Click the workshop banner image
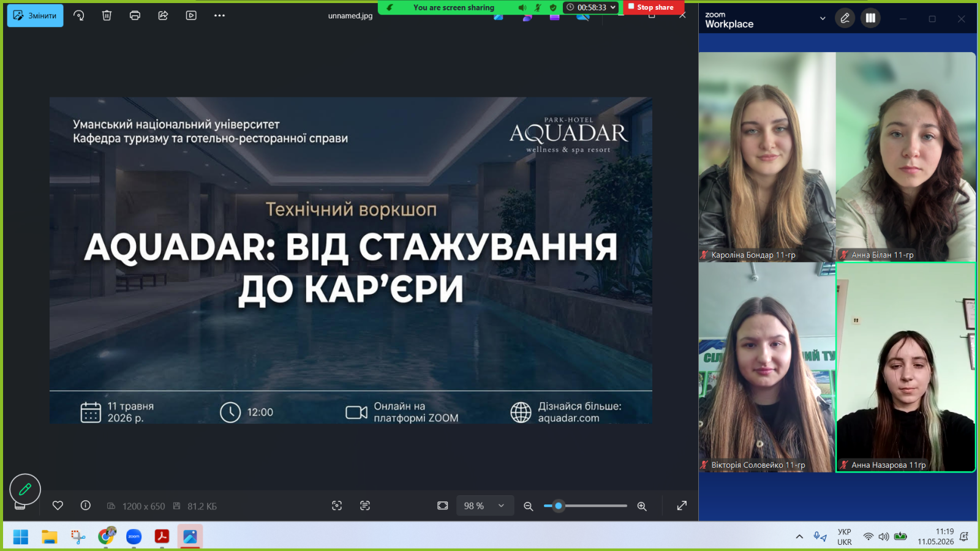Screen dimensions: 980x551 click(x=351, y=260)
